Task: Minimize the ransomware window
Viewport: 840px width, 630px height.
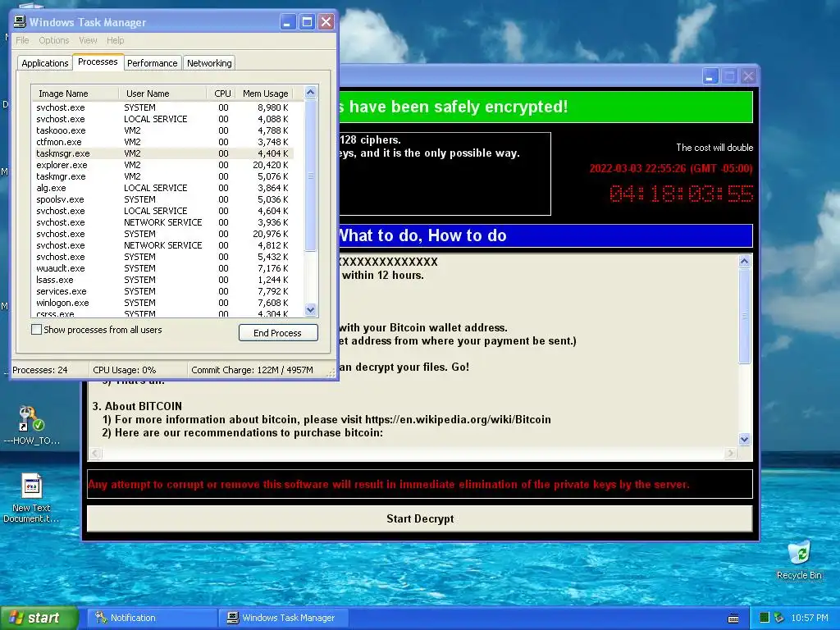Action: (710, 76)
